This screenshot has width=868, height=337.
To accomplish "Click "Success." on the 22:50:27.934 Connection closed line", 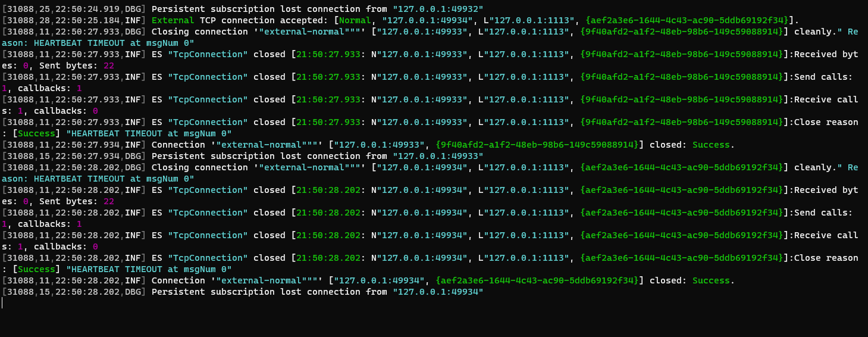I will click(x=713, y=145).
